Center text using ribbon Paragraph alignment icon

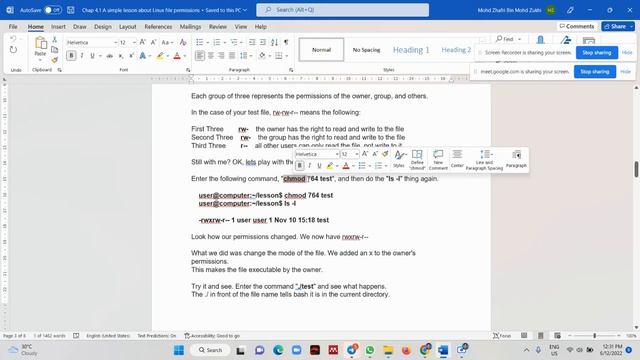[211, 56]
